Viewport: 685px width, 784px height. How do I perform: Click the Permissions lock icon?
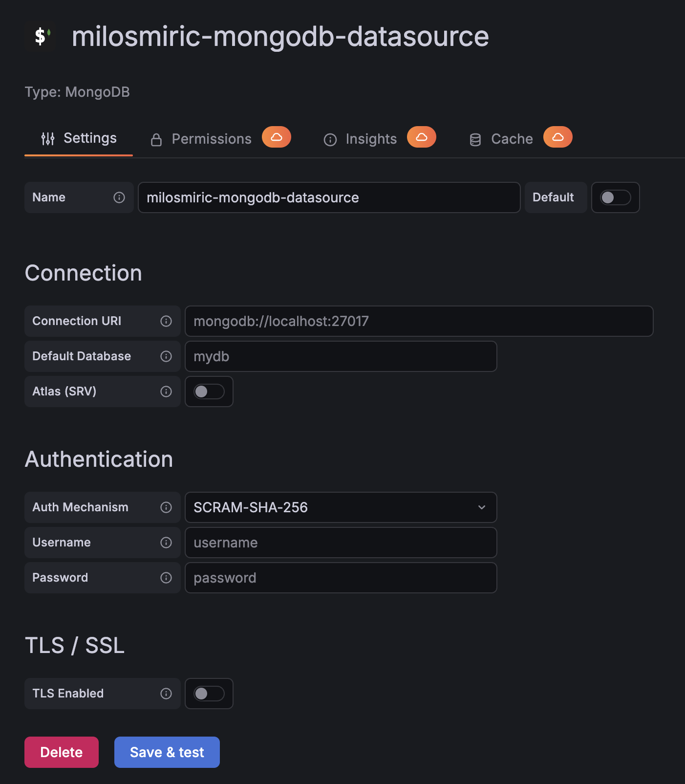click(156, 140)
